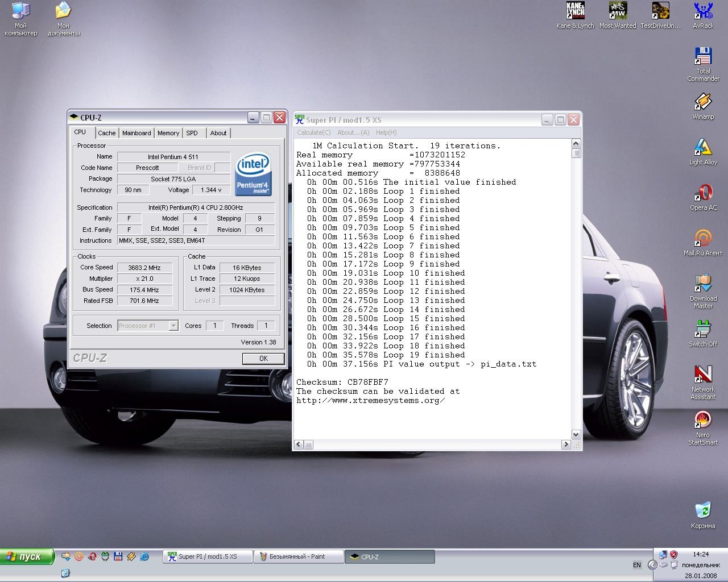The image size is (728, 582).
Task: Click the xtremesystems.org URL line in Super PI
Action: [371, 400]
